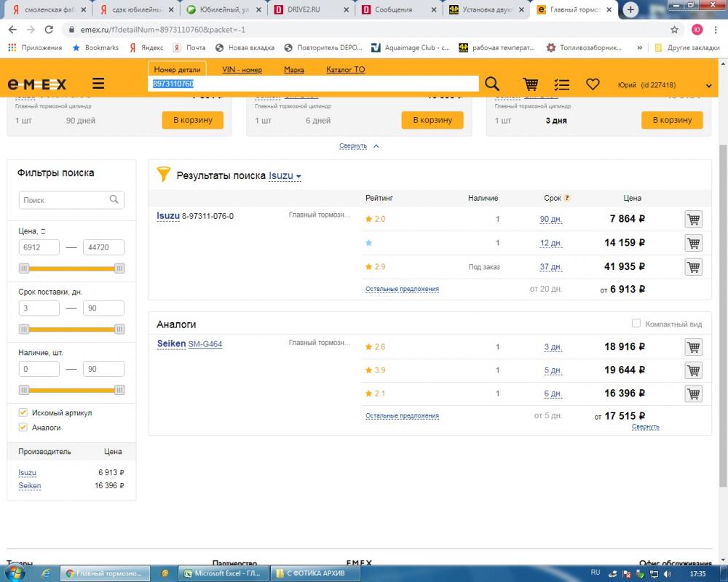Select Номер детали tab
This screenshot has width=728, height=582.
pyautogui.click(x=178, y=70)
